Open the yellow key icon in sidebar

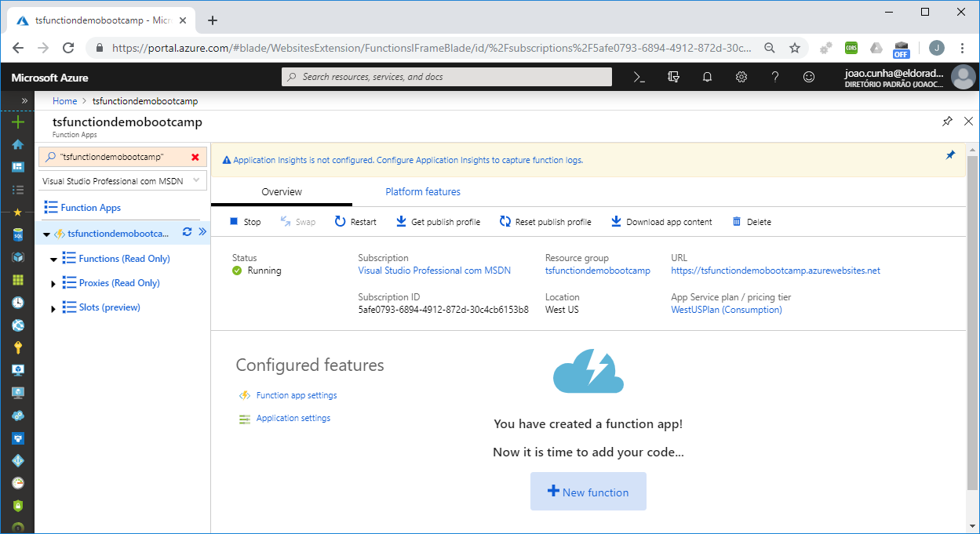point(17,347)
